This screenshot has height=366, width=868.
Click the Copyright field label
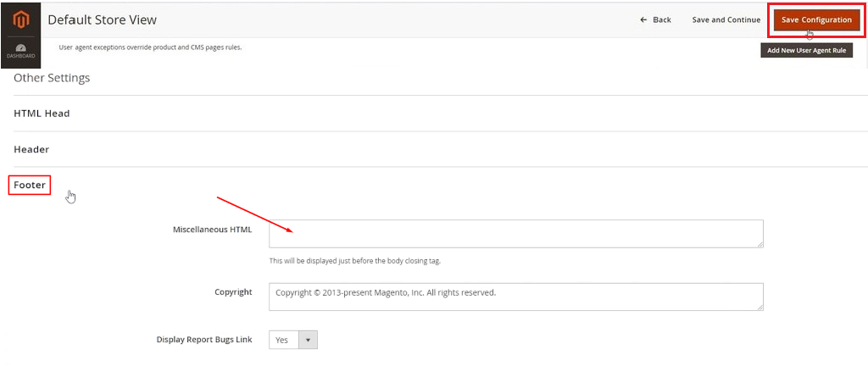point(233,292)
